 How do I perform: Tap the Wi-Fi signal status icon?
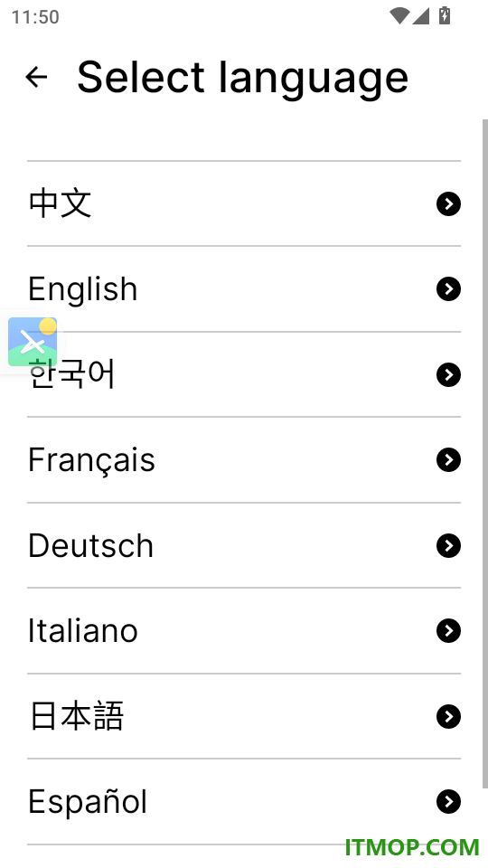(399, 15)
